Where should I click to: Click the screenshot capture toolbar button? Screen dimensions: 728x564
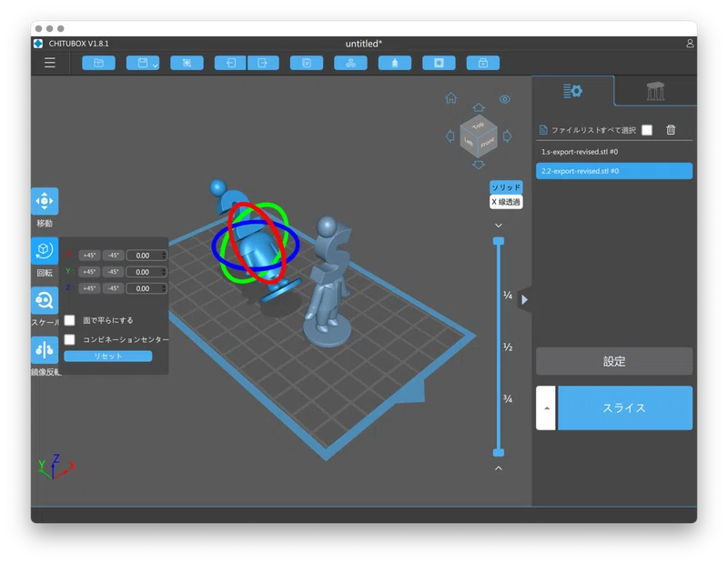click(187, 63)
